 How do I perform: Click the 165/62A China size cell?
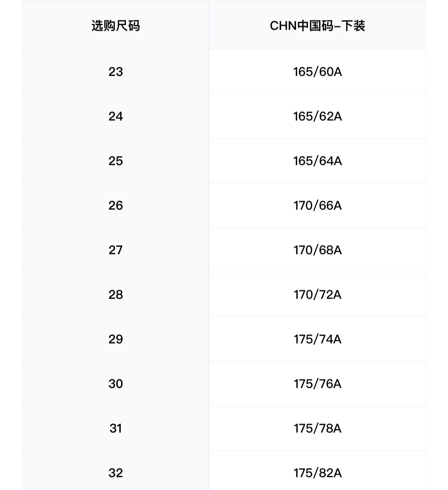[317, 116]
